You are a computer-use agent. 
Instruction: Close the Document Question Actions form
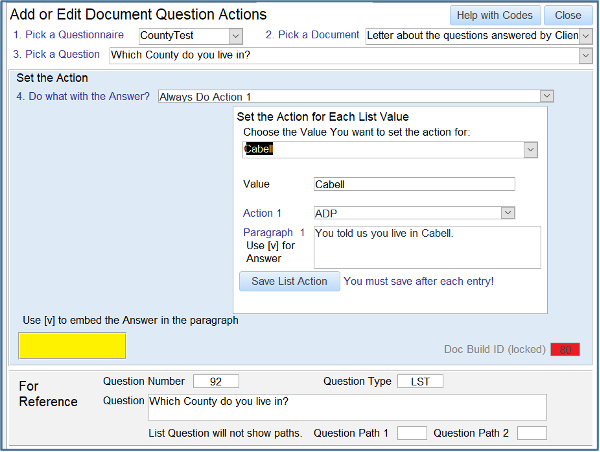point(568,15)
